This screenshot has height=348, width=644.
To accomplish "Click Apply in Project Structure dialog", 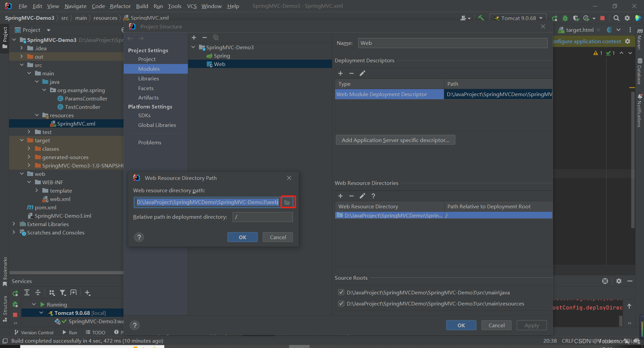I will [532, 325].
